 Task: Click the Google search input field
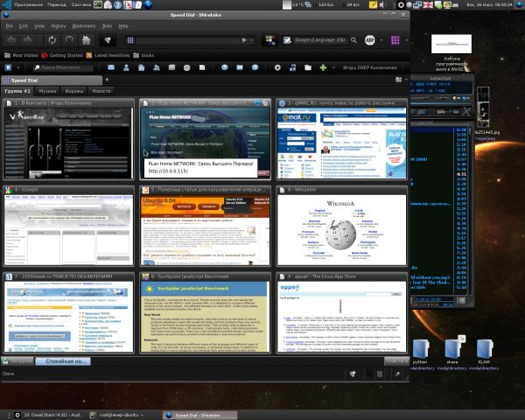[x=313, y=40]
